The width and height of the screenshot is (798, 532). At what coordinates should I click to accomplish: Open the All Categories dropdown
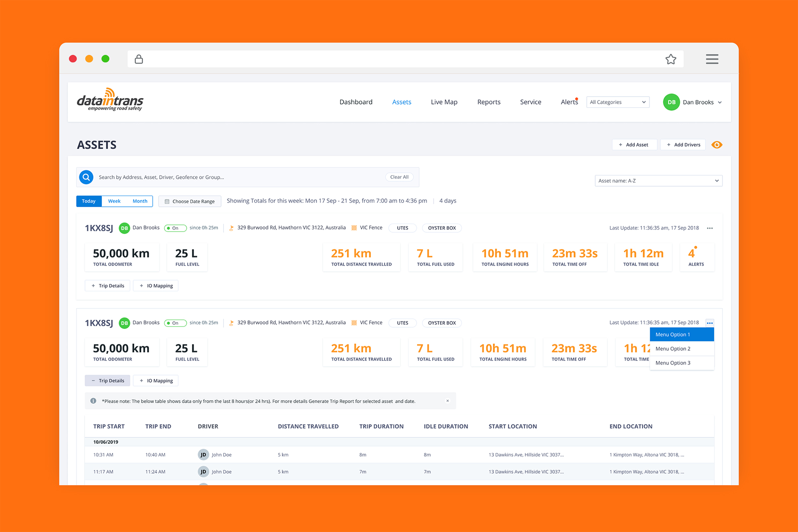pos(618,102)
